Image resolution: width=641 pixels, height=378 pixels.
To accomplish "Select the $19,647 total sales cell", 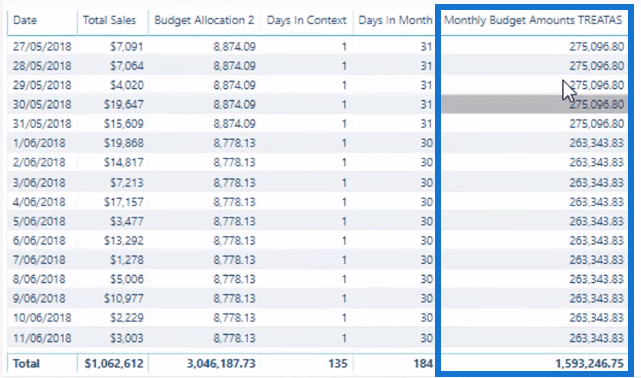I will 123,105.
